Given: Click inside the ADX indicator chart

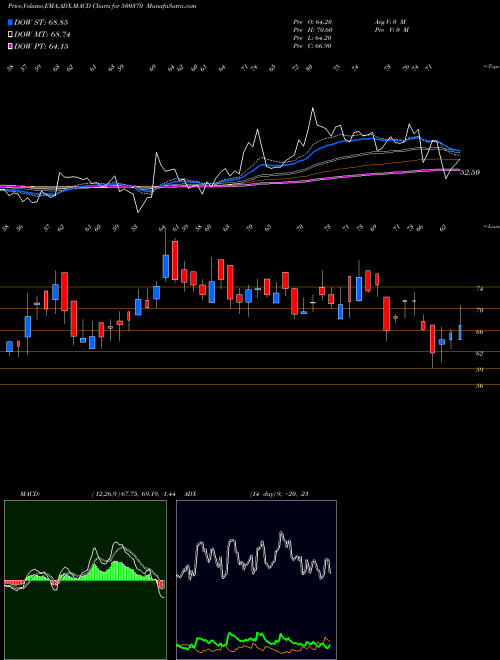Looking at the screenshot, I should pyautogui.click(x=256, y=580).
